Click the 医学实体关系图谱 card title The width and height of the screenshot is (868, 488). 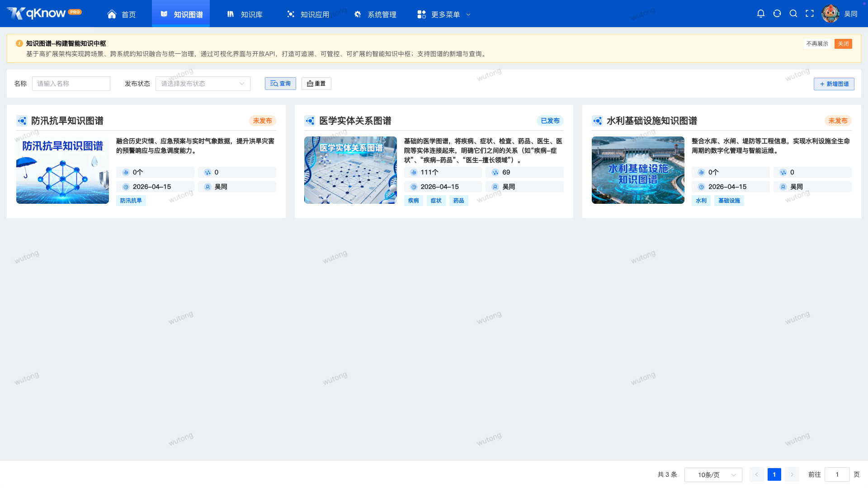(355, 121)
